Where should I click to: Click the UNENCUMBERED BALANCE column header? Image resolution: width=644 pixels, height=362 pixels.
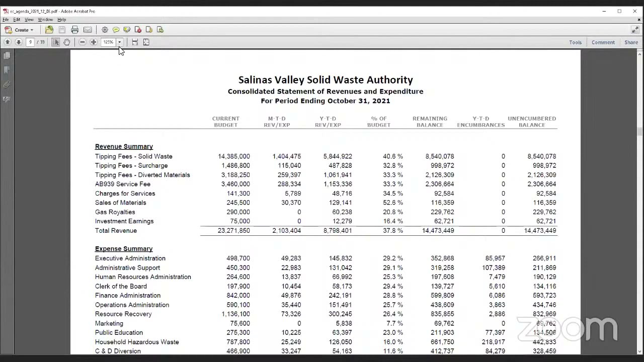[x=532, y=122]
